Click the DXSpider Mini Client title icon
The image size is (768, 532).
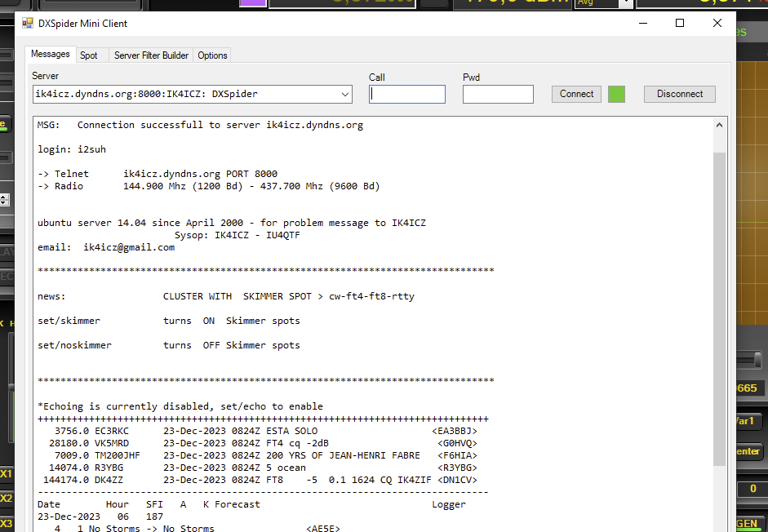coord(28,24)
